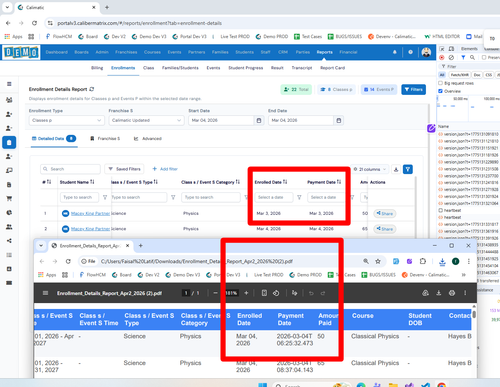The image size is (500, 387).
Task: Open the Enrollment Type Classes dropdown
Action: 67,120
